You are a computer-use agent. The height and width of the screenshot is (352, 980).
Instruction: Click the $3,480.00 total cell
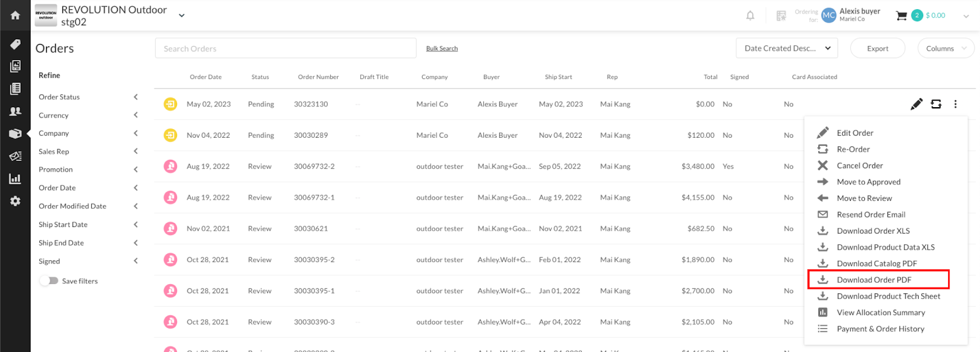click(698, 167)
